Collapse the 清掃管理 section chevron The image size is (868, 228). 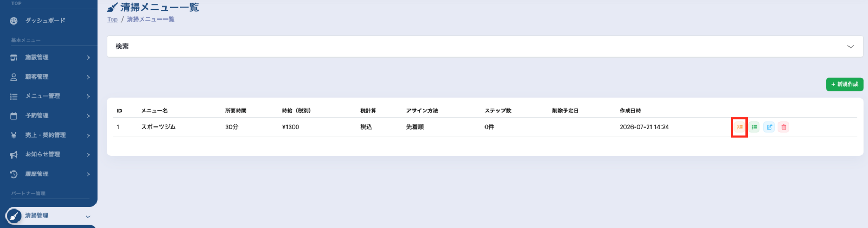point(88,216)
